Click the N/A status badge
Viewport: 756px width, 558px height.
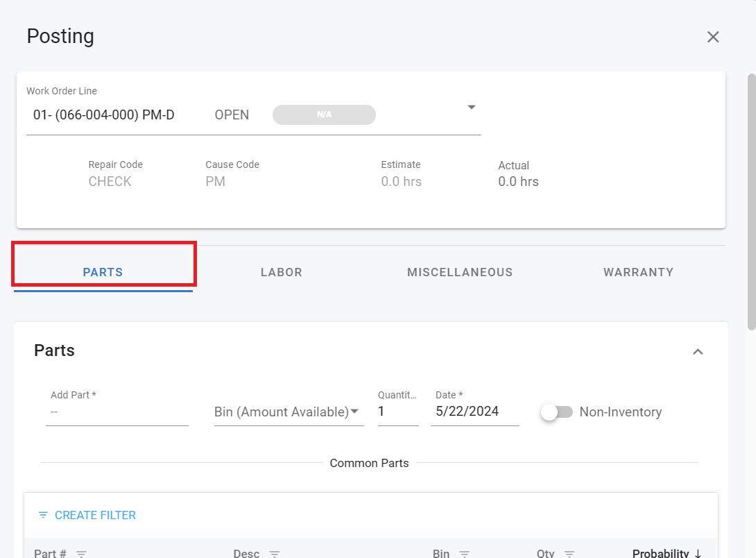click(x=324, y=115)
